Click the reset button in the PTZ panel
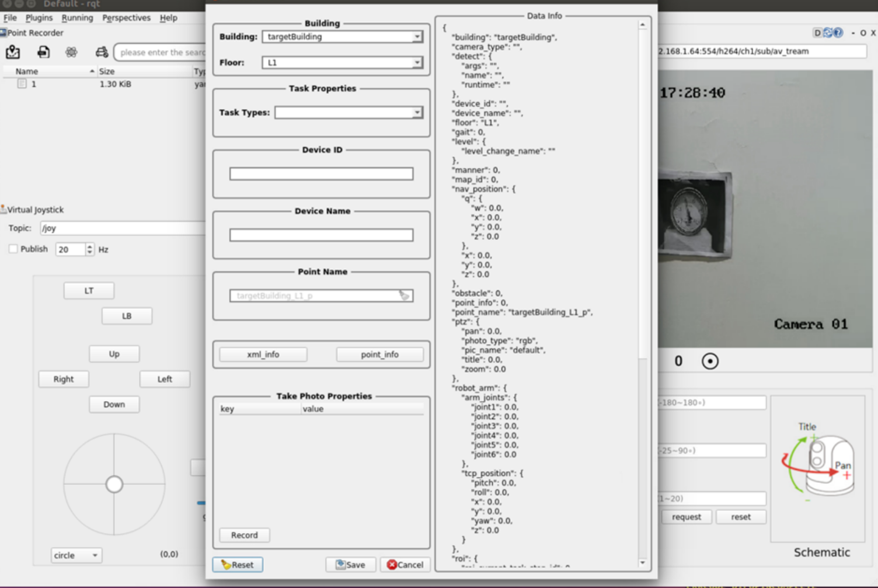The height and width of the screenshot is (588, 878). (x=741, y=517)
